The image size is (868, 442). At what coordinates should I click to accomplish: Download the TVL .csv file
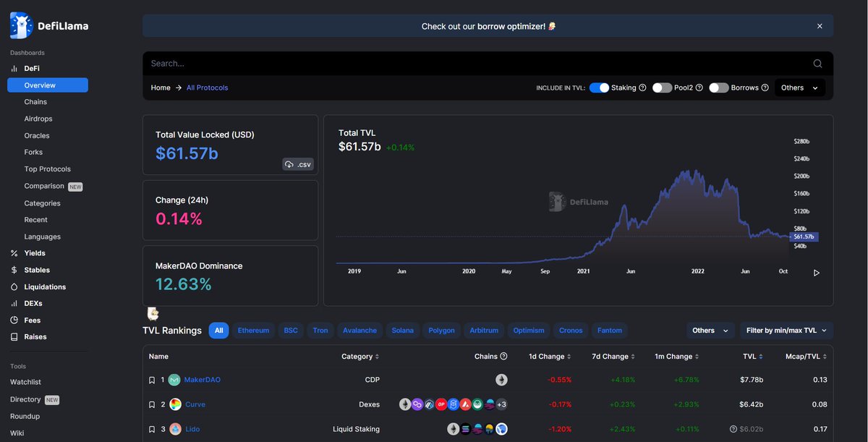(298, 164)
